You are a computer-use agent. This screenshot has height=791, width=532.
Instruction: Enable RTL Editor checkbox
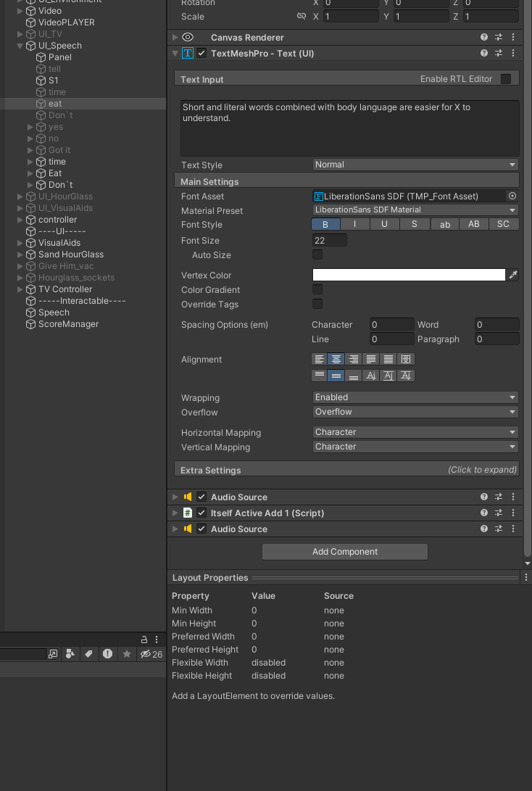click(506, 79)
